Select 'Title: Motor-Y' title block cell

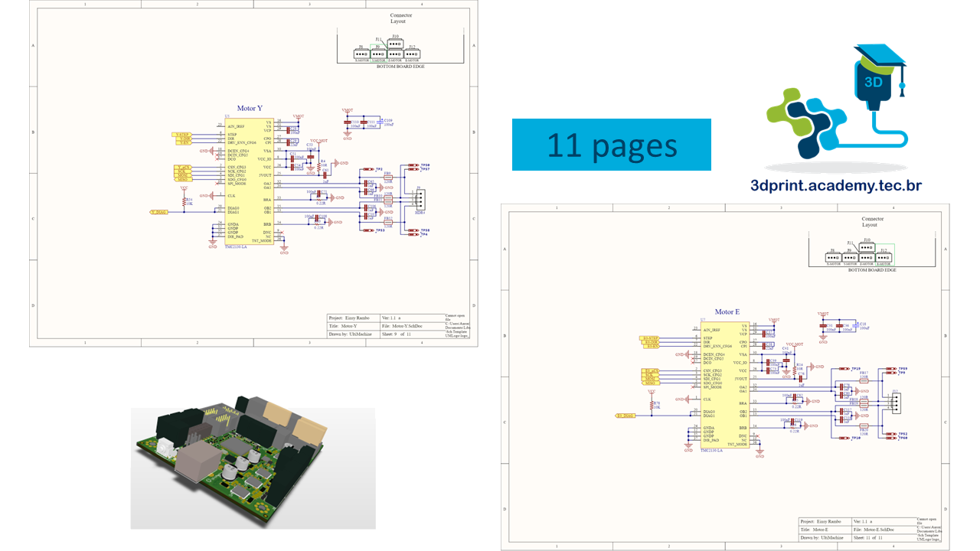point(353,325)
